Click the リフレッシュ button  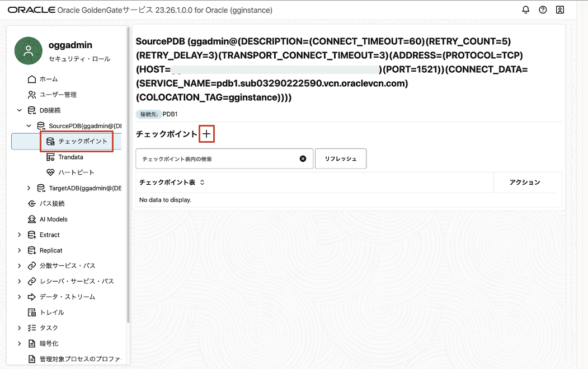[x=340, y=158]
